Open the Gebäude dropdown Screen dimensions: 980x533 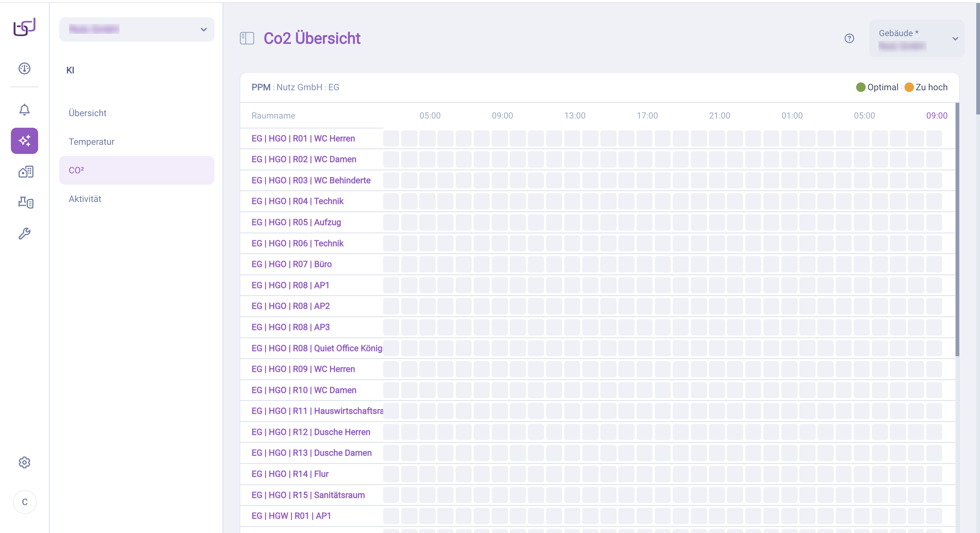pyautogui.click(x=917, y=38)
